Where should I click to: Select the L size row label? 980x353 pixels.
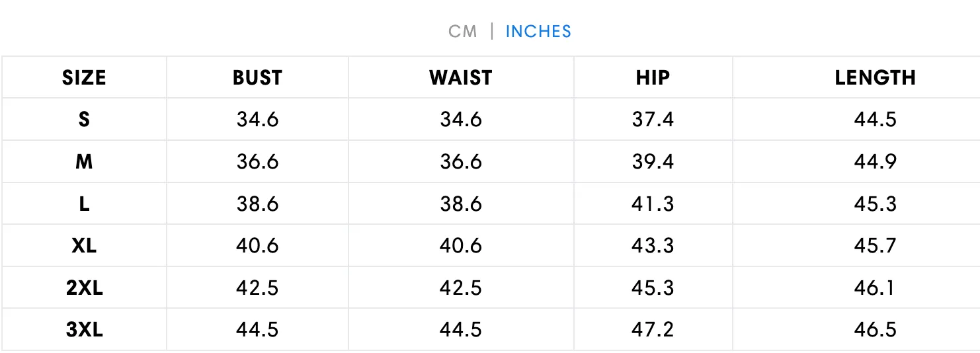(x=84, y=204)
